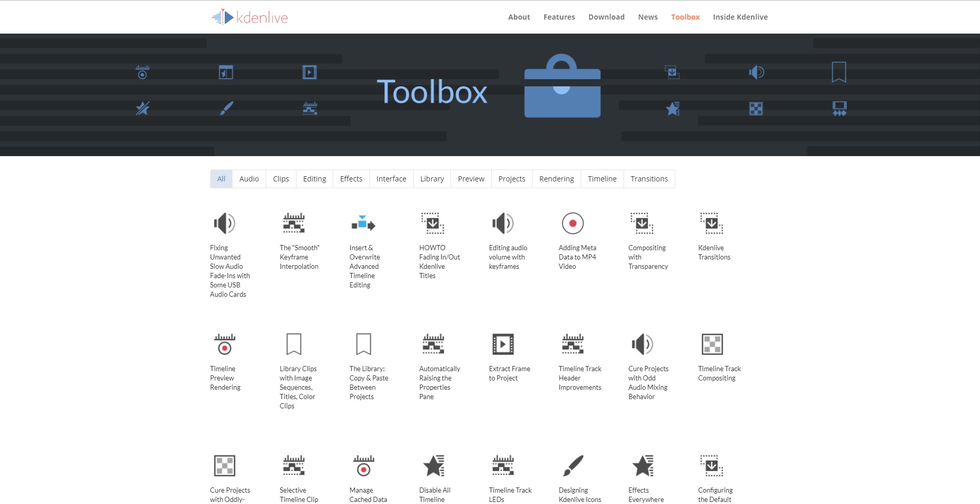Viewport: 980px width, 504px height.
Task: Select the Timeline filter tab
Action: [602, 179]
